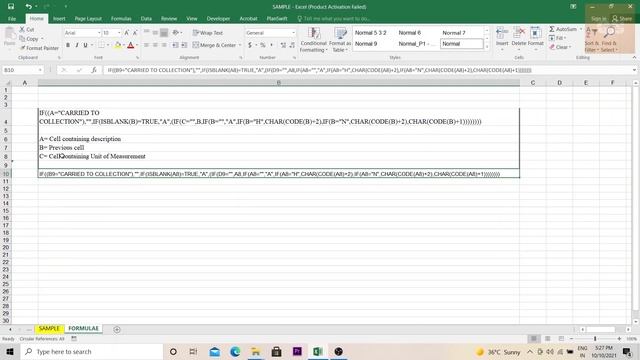The height and width of the screenshot is (360, 640).
Task: Click Merge & Center button
Action: (x=214, y=45)
